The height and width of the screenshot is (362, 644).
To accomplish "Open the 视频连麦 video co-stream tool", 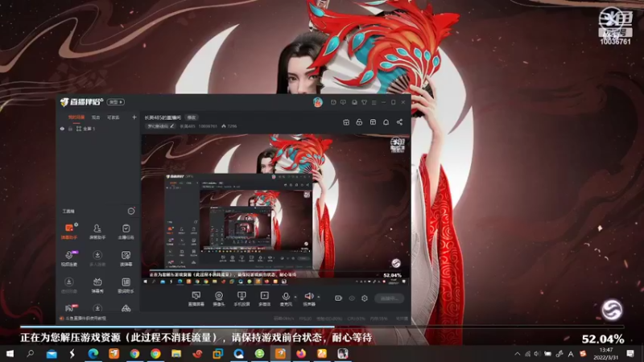I will pos(69,258).
